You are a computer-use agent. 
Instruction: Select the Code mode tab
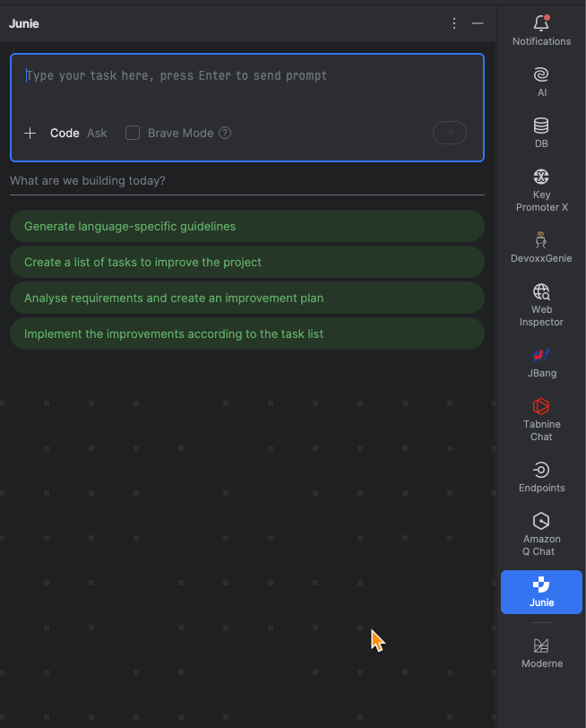click(65, 134)
